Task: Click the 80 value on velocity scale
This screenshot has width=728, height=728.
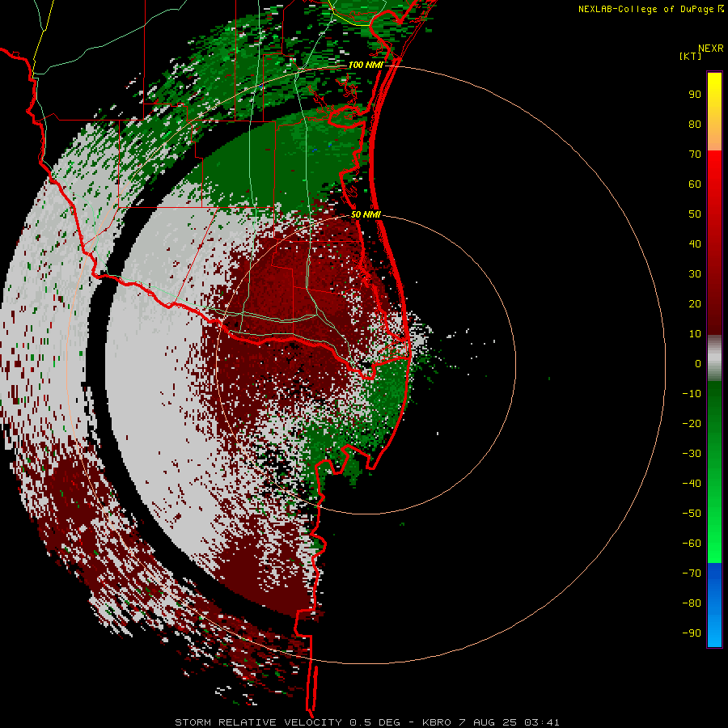Action: 695,124
